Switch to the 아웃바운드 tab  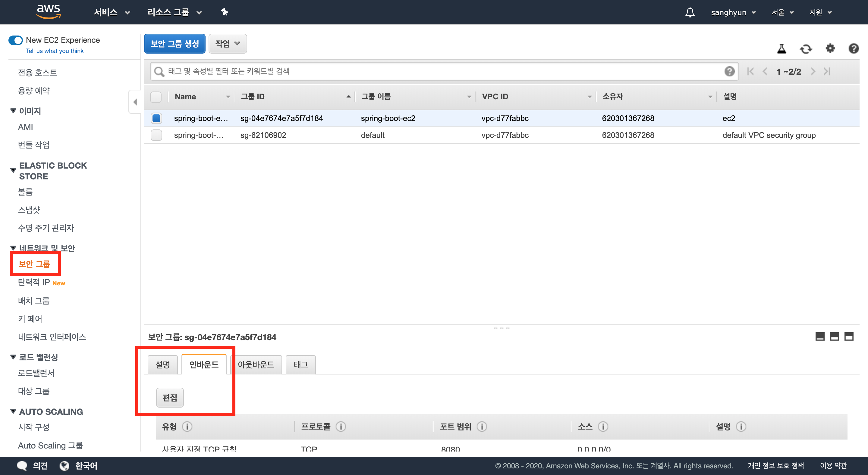tap(256, 365)
